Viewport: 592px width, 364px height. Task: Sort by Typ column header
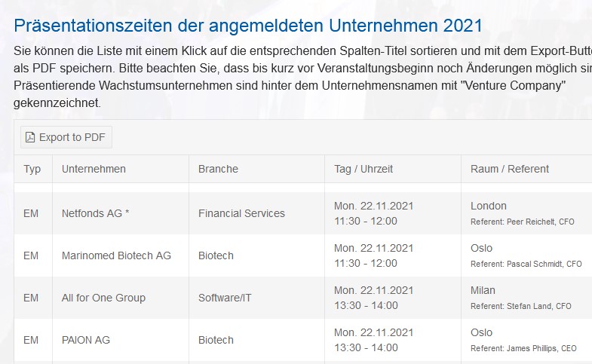tap(32, 169)
